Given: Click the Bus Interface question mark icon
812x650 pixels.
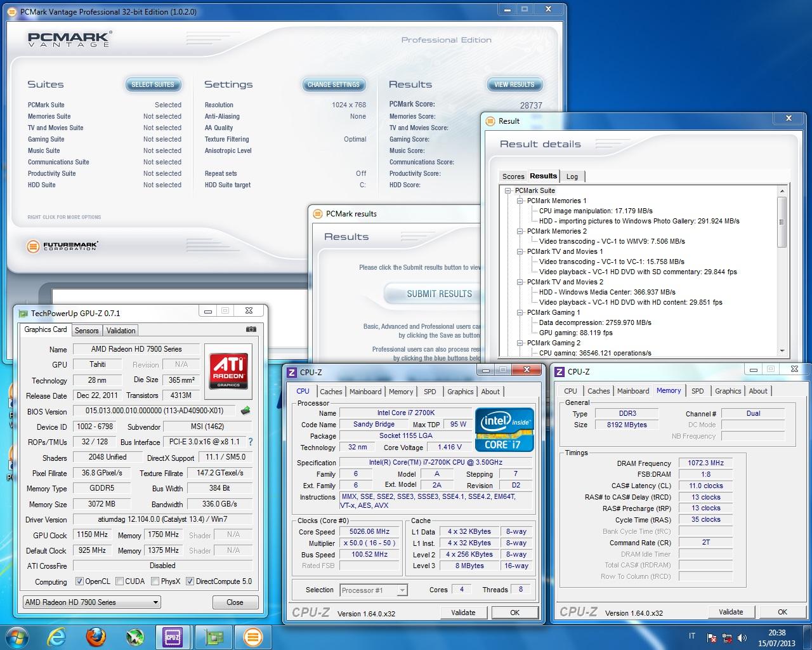Looking at the screenshot, I should pyautogui.click(x=250, y=442).
